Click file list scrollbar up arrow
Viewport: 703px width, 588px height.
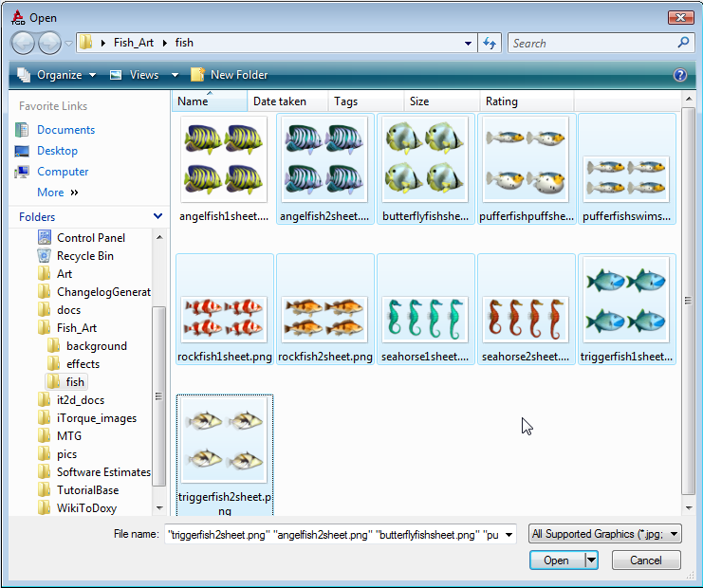coord(688,98)
